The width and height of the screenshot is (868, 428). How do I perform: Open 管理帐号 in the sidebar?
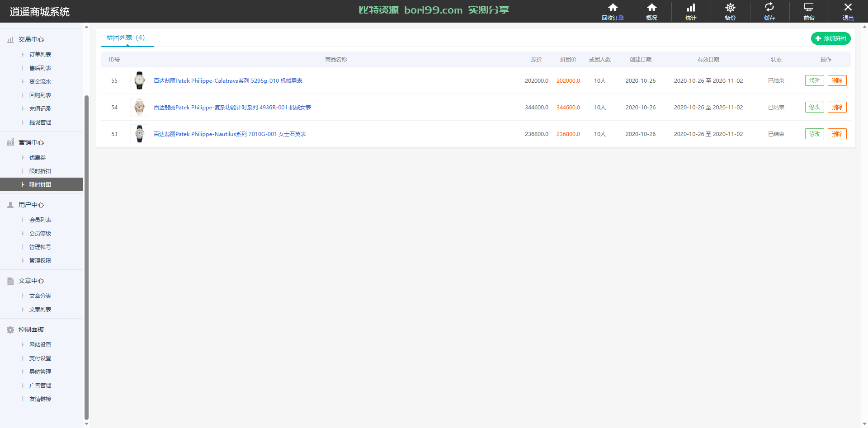point(40,247)
